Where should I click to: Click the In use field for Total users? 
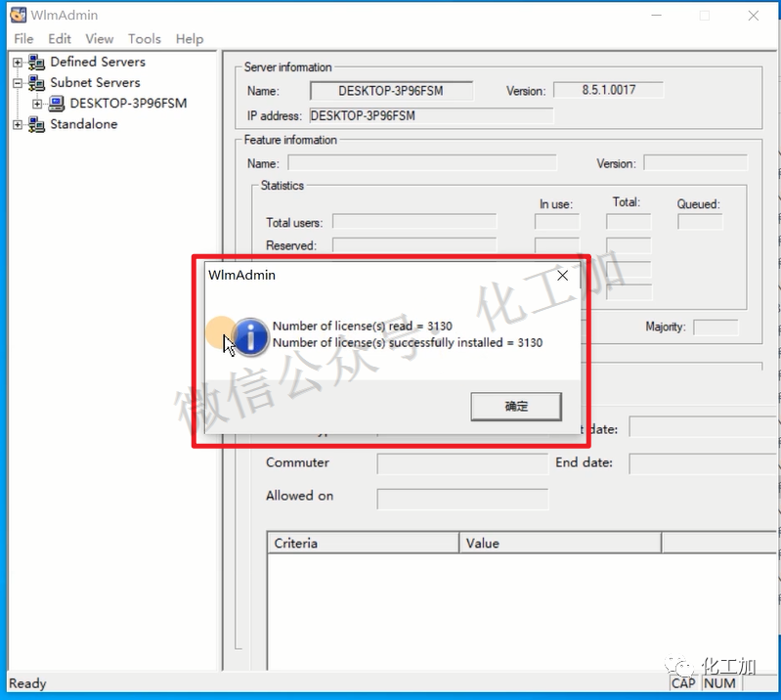(x=557, y=222)
